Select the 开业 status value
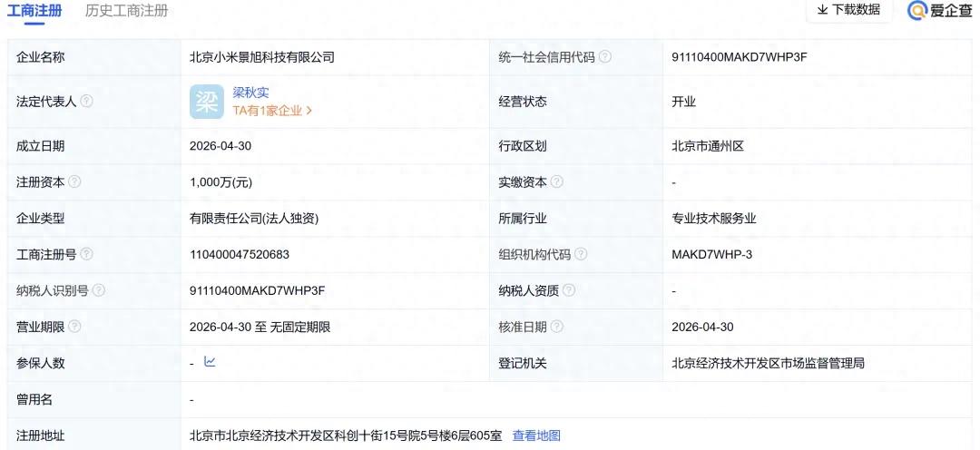Image resolution: width=980 pixels, height=450 pixels. point(684,102)
